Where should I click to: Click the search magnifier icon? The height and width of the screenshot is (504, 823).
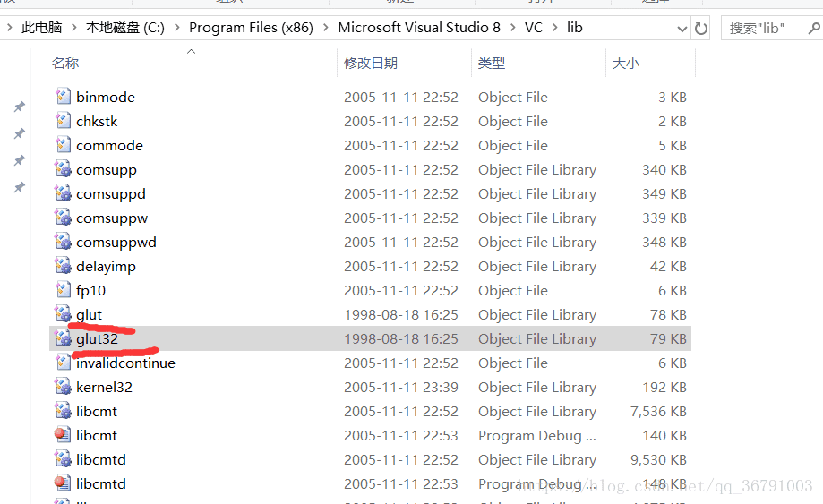click(x=814, y=29)
